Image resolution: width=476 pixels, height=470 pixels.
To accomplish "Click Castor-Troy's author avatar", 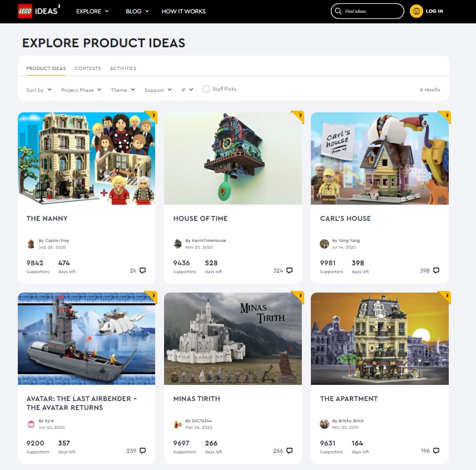I will 31,244.
